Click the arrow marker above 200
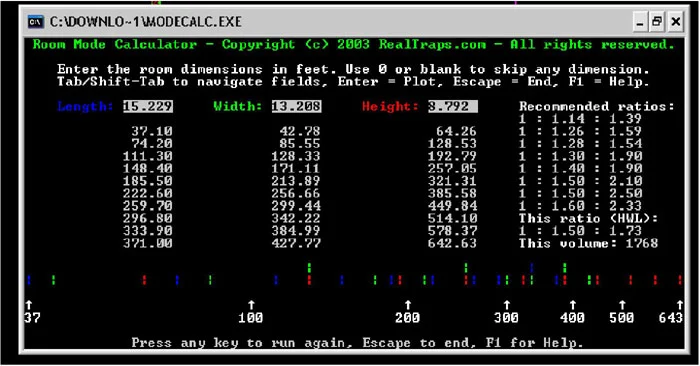This screenshot has height=366, width=700. tap(408, 305)
